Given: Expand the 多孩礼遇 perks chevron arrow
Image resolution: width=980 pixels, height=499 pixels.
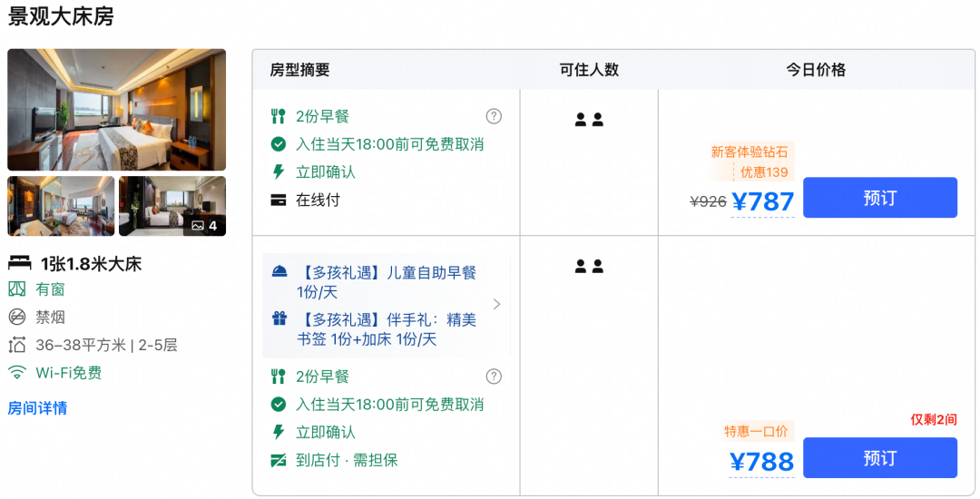Looking at the screenshot, I should [497, 304].
